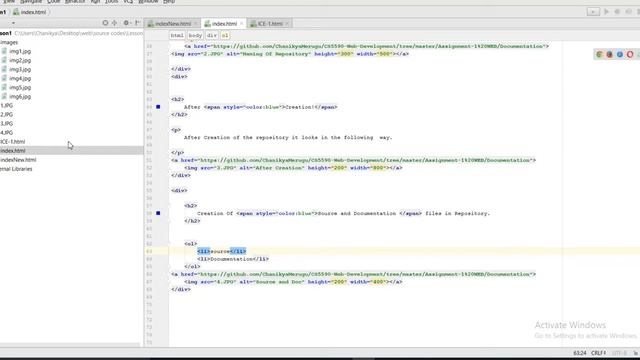This screenshot has width=640, height=360.
Task: Open in Opera browser icon
Action: [x=630, y=54]
